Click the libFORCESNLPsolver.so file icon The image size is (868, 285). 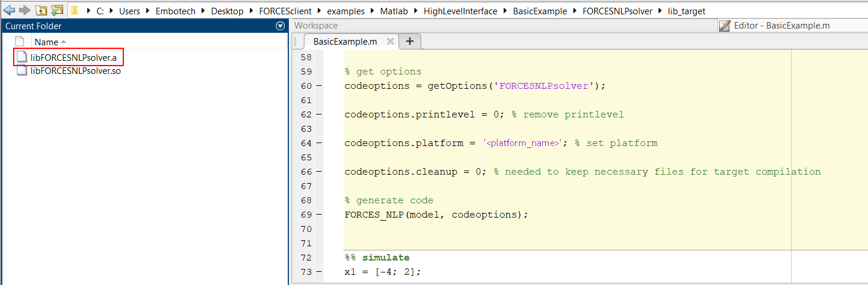pos(22,71)
